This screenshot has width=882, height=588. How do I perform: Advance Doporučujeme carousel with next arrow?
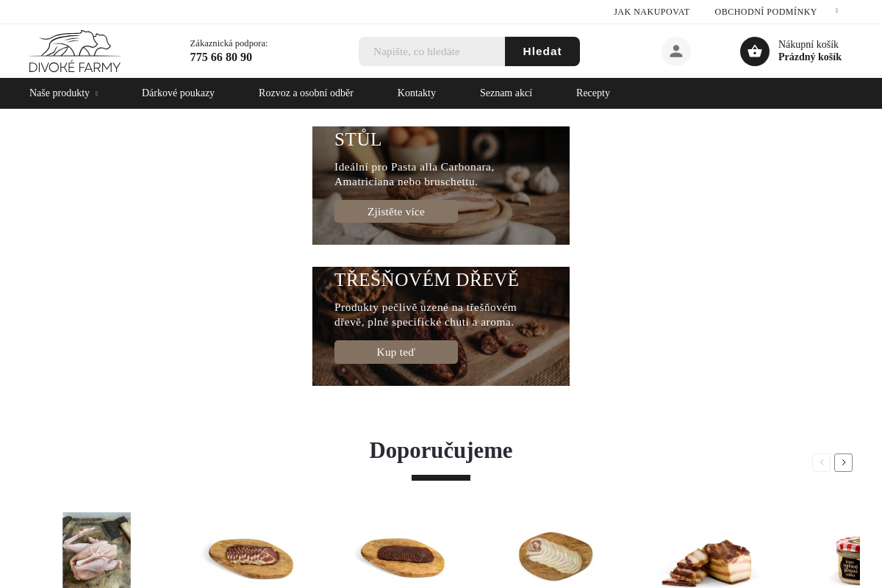click(843, 462)
